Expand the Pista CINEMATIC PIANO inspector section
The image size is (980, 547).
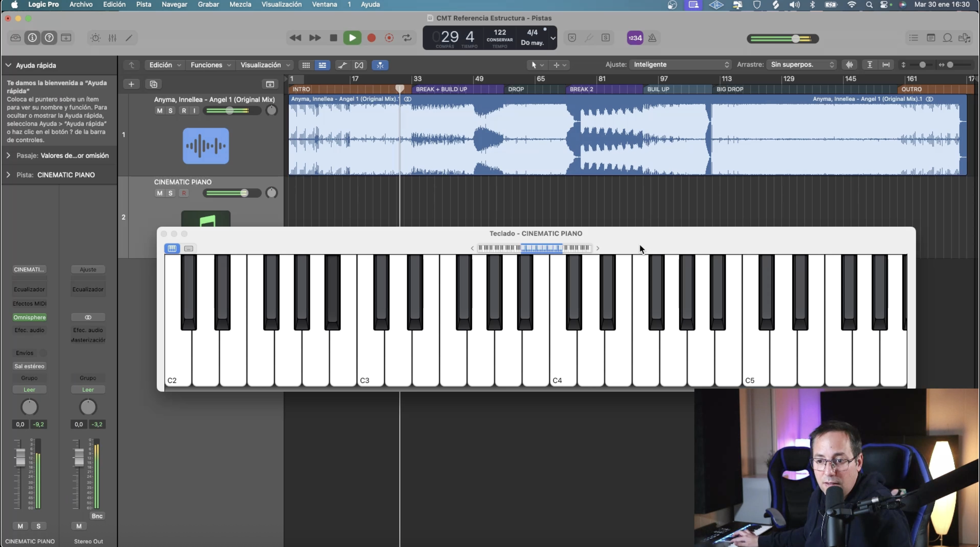point(8,175)
